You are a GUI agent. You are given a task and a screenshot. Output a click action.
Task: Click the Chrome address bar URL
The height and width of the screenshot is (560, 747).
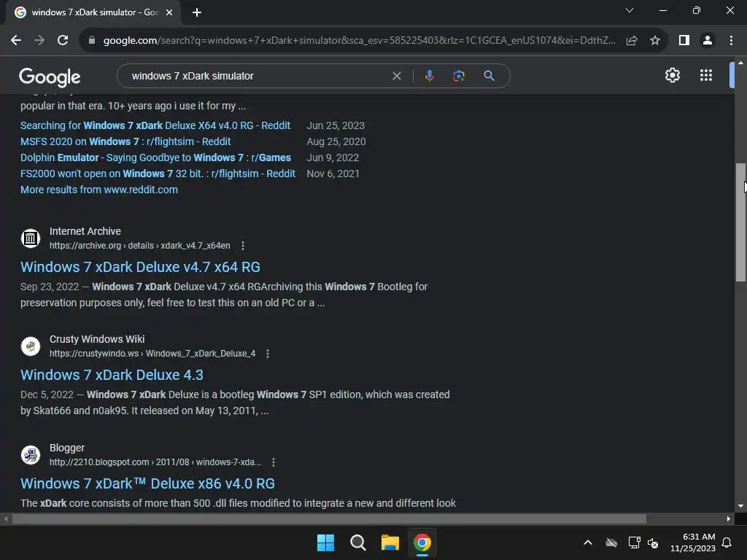pos(359,41)
